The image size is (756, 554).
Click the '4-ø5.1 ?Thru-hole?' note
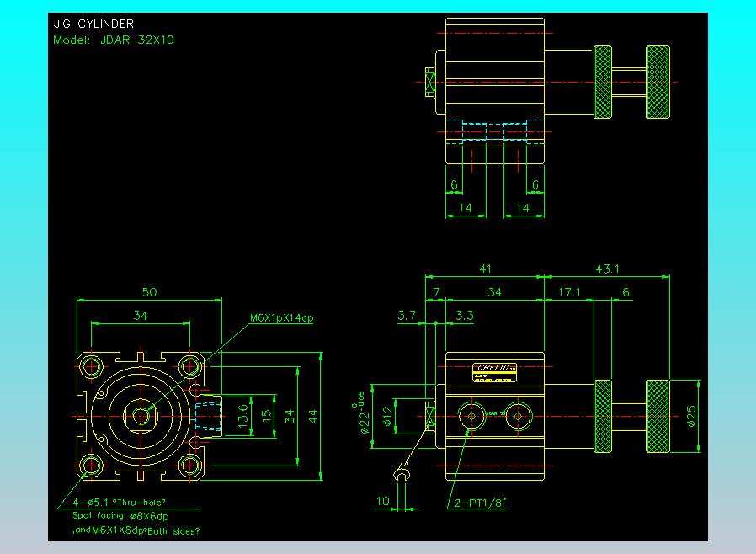tap(119, 503)
